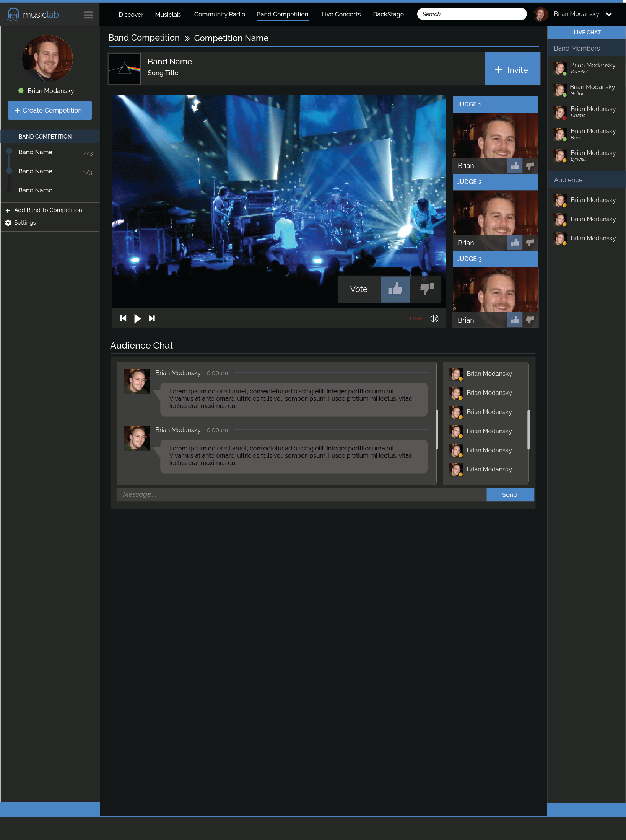
Task: Click the LIVE indicator in player
Action: pyautogui.click(x=416, y=319)
